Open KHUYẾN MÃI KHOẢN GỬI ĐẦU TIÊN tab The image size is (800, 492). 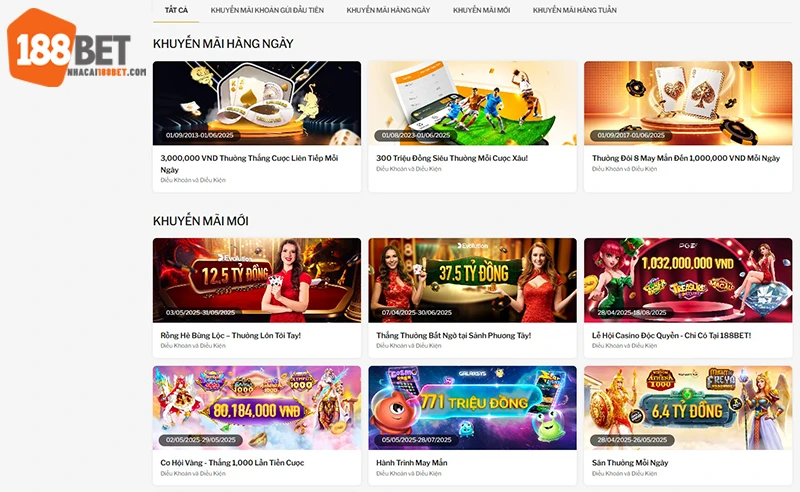click(x=267, y=10)
